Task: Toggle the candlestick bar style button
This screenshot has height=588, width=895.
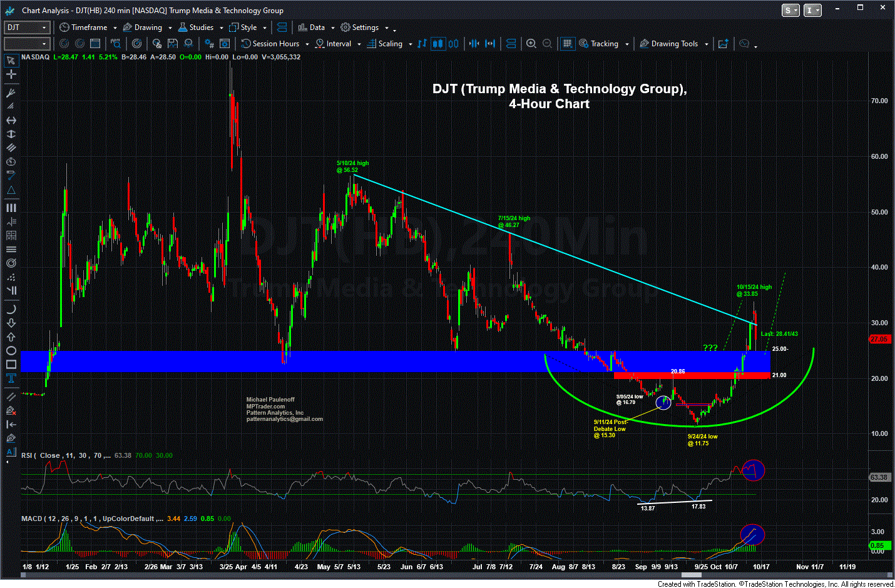Action: coord(438,44)
